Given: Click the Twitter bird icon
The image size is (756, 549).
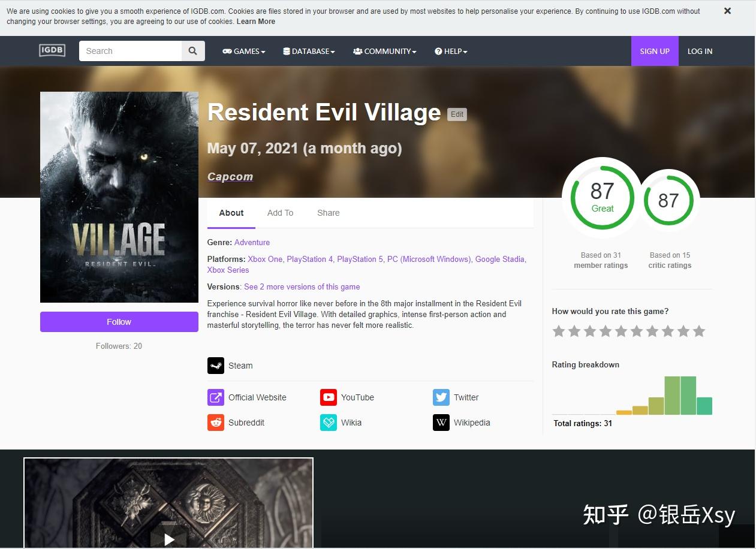Looking at the screenshot, I should (x=441, y=397).
